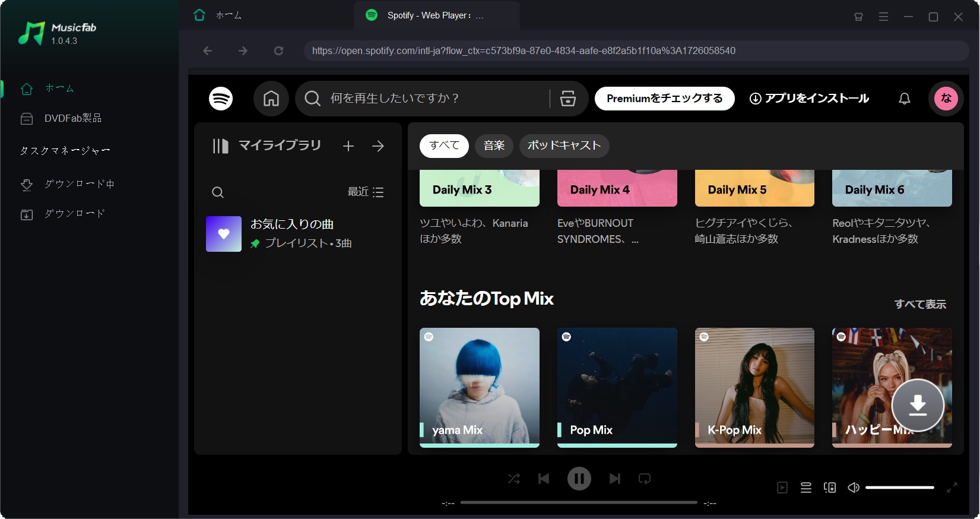This screenshot has width=980, height=519.
Task: Click the URL address bar
Action: [x=636, y=51]
